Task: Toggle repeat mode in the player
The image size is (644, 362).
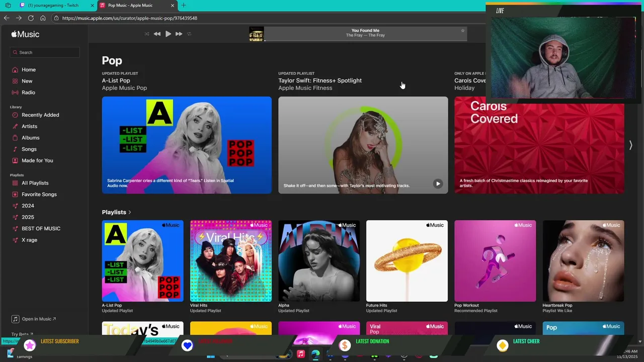Action: coord(189,34)
